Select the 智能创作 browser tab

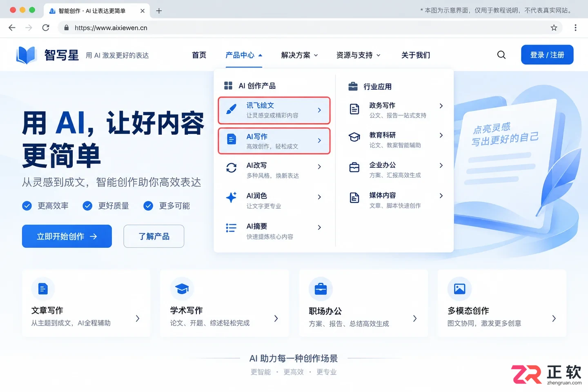(97, 11)
